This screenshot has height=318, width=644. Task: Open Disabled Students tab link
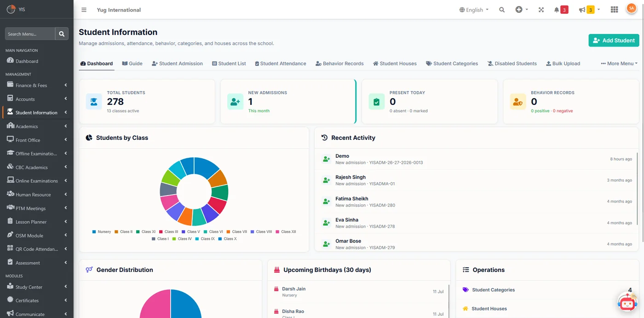(512, 64)
